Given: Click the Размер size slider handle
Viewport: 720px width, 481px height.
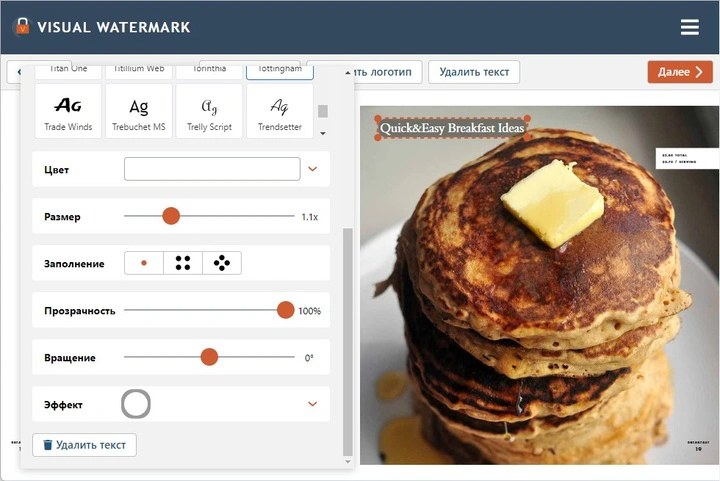Looking at the screenshot, I should (171, 216).
